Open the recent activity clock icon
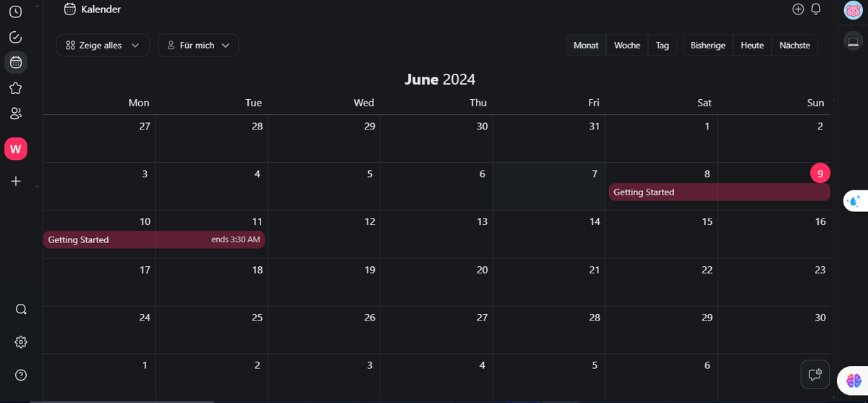This screenshot has width=868, height=403. click(x=15, y=12)
